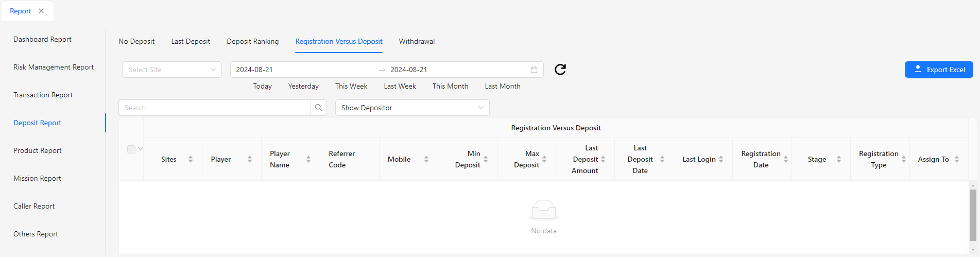Image resolution: width=980 pixels, height=257 pixels.
Task: Expand the selection chevron beside header checkbox
Action: [141, 149]
